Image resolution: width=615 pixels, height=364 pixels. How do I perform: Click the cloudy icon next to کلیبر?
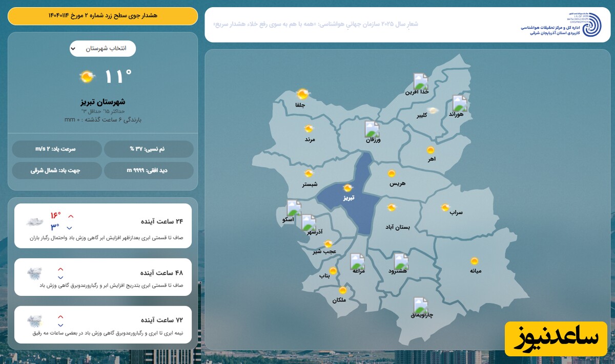(x=434, y=111)
